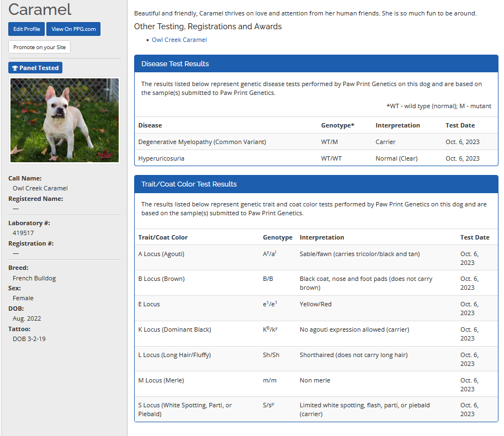Follow the Owl Creek Caramel link
Viewport: 504px width, 436px height.
tap(179, 40)
